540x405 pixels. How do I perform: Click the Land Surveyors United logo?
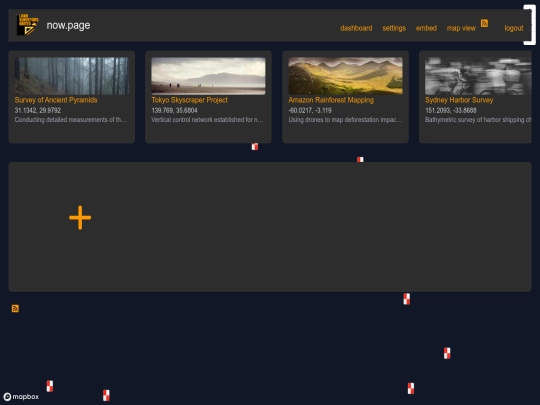[x=28, y=25]
